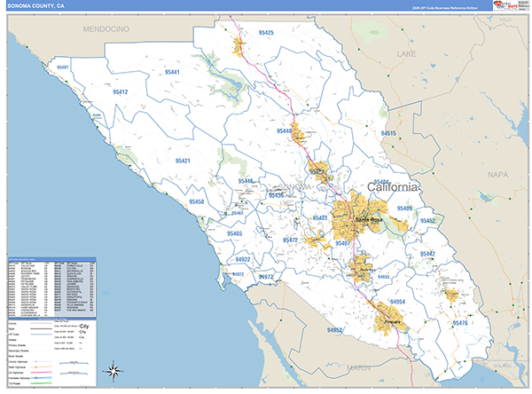The image size is (532, 394).
Task: Click the ZIP Code Business Reference Edition text
Action: point(449,6)
